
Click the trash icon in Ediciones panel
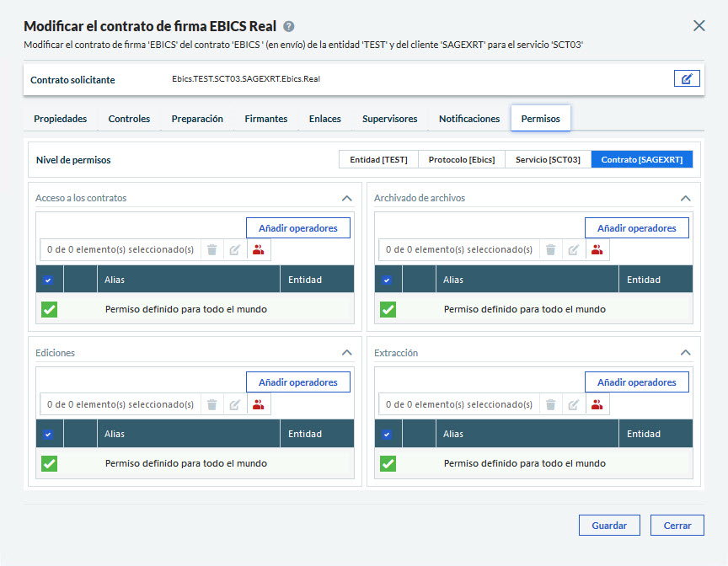tap(211, 404)
